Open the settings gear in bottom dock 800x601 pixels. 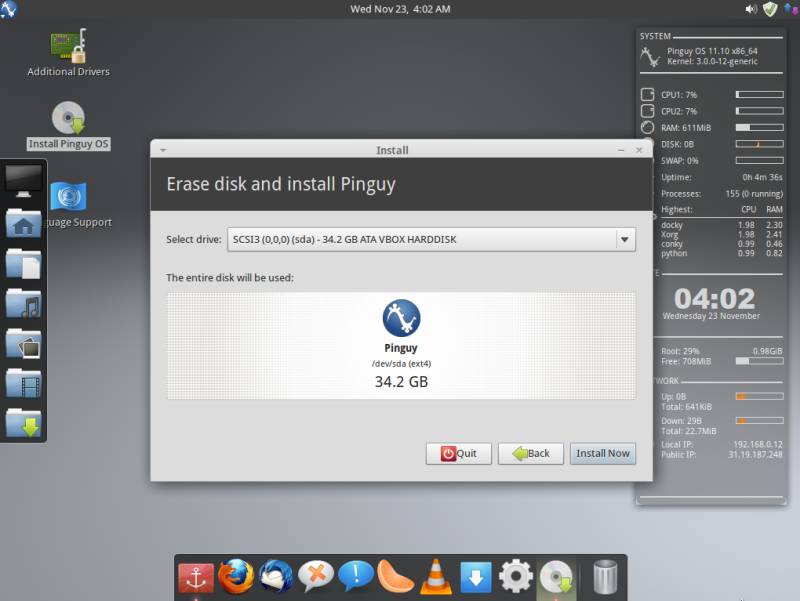516,577
